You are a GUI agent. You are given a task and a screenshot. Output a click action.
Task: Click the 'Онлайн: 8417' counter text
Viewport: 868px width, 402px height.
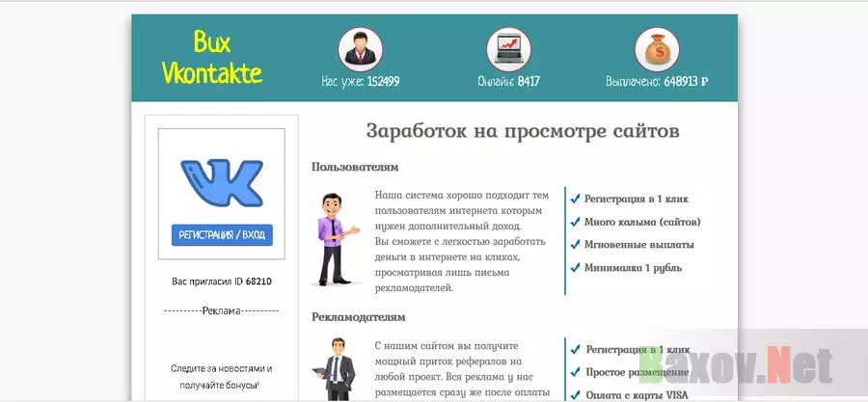point(508,82)
